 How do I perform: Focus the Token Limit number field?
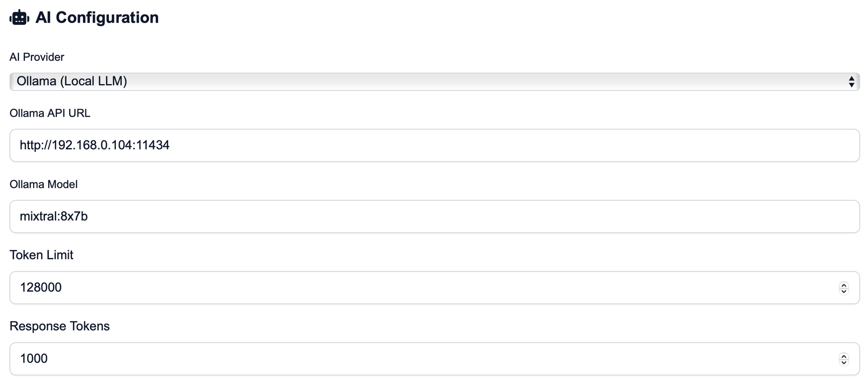tap(434, 288)
